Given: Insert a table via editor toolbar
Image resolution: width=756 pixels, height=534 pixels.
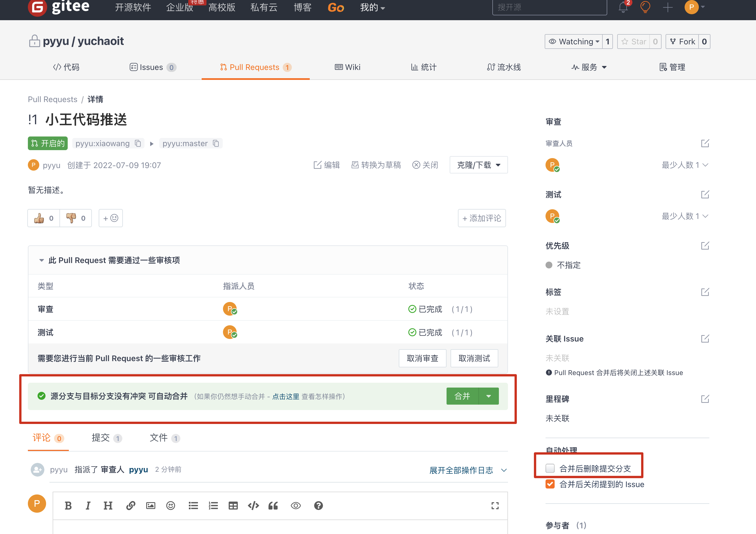Looking at the screenshot, I should [x=233, y=506].
